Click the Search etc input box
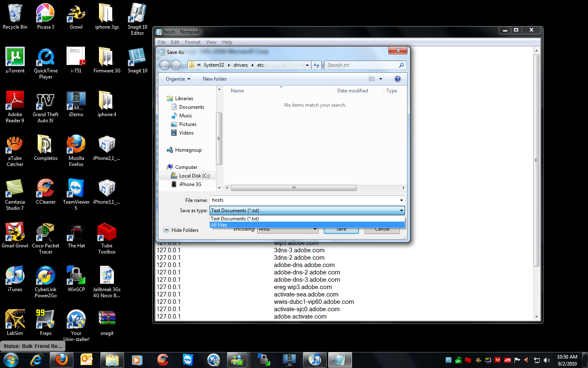Screen dimensions: 588x368 (361, 65)
